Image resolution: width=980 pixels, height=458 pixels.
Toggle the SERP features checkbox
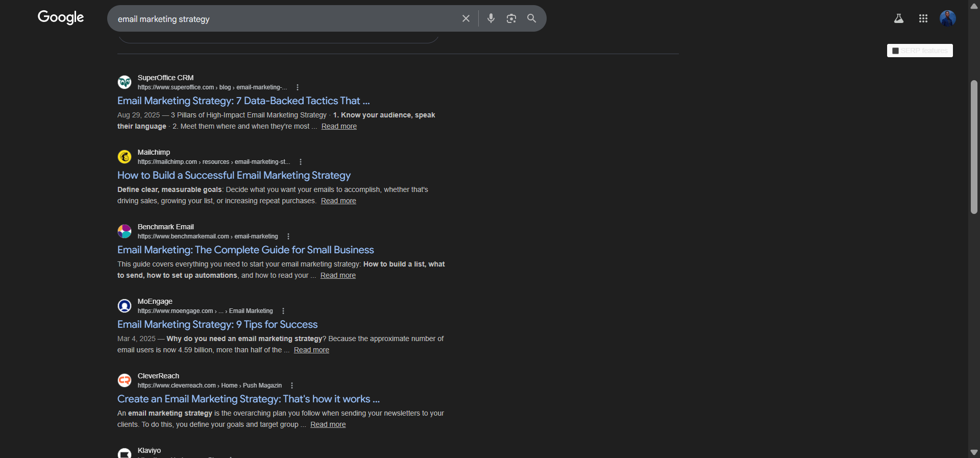pos(895,51)
